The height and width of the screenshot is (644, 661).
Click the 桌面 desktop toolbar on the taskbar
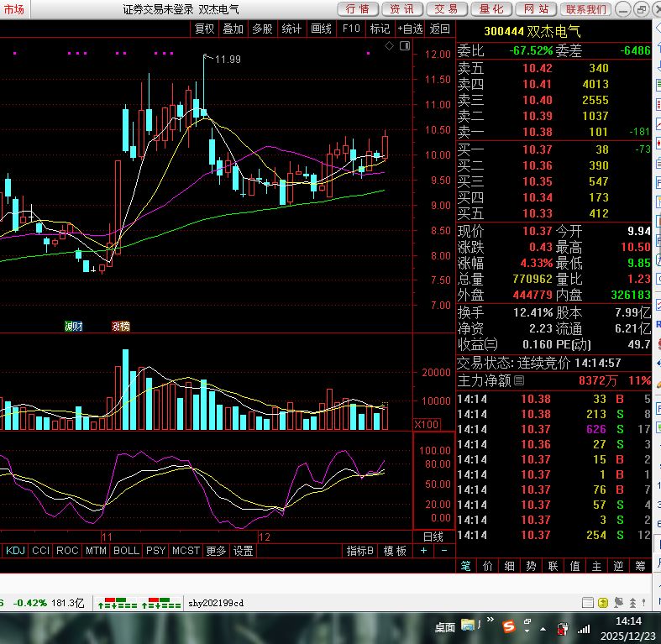coord(445,627)
